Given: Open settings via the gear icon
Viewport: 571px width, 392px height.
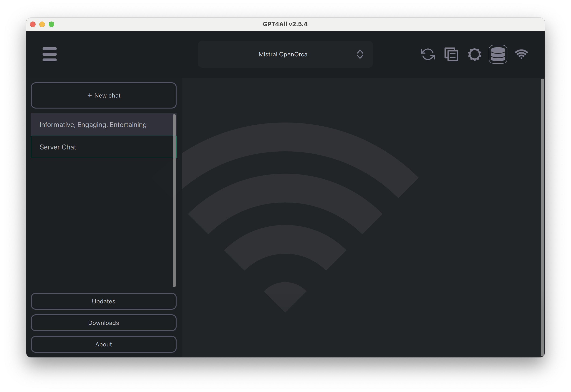Looking at the screenshot, I should click(x=474, y=54).
